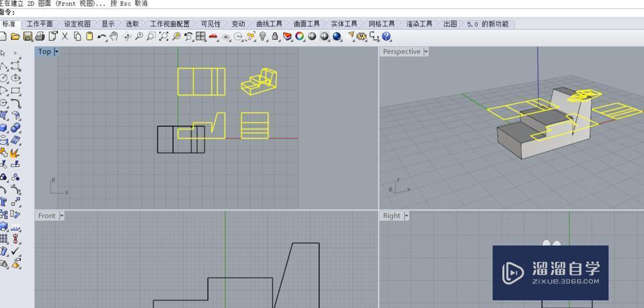Switch to the 网格工具 tab
The width and height of the screenshot is (644, 308).
(381, 24)
